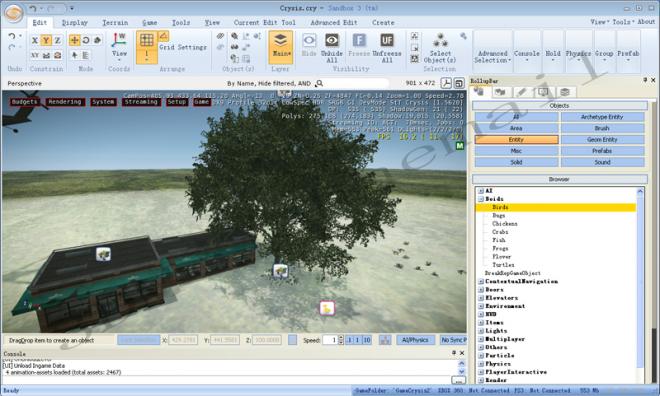The image size is (660, 396).
Task: Click the viewport search magnifier icon
Action: click(319, 83)
